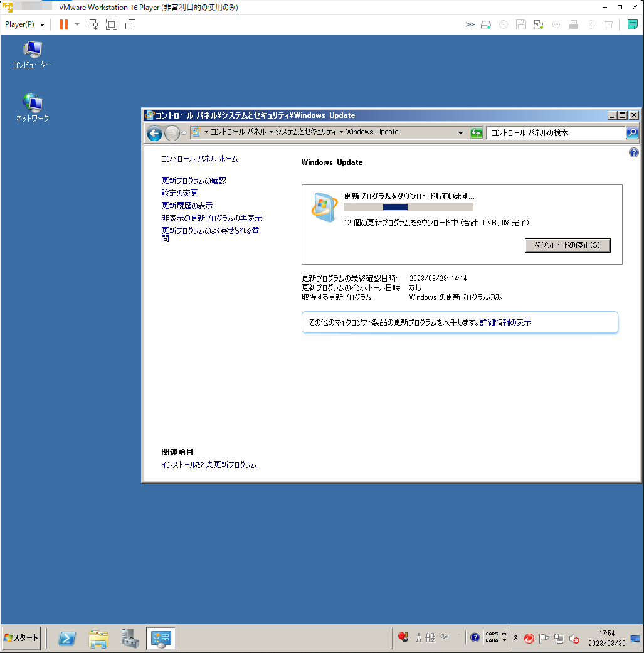Click the language bar help icon
Screen dimensions: 644x653
point(475,637)
